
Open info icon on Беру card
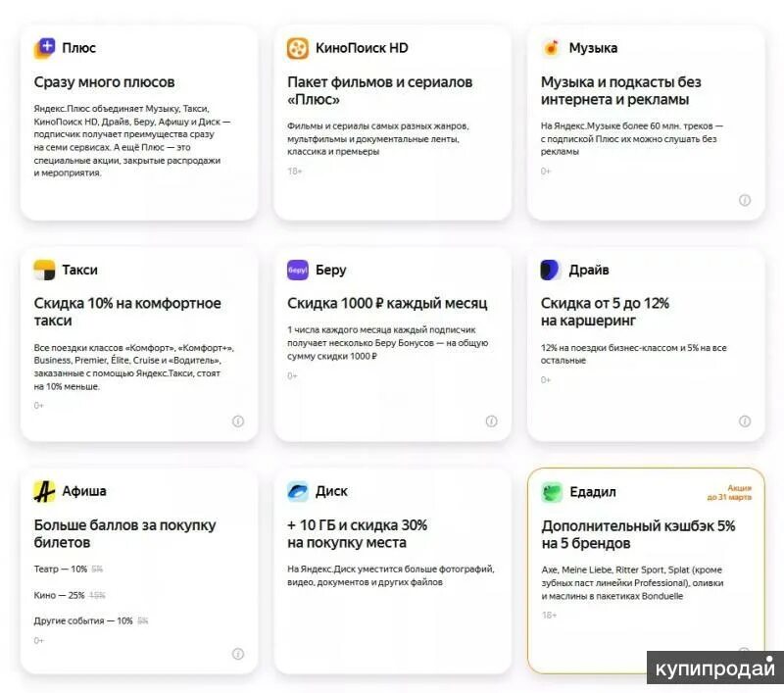coord(492,421)
